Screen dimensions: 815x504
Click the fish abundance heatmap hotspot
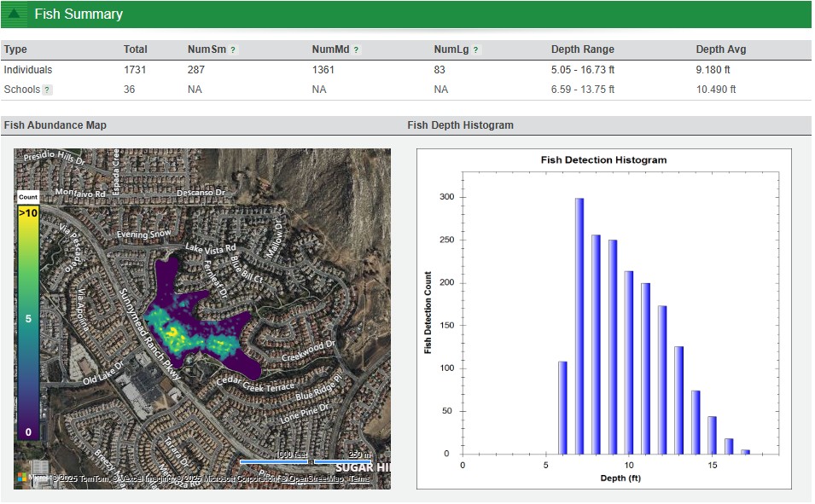[173, 331]
